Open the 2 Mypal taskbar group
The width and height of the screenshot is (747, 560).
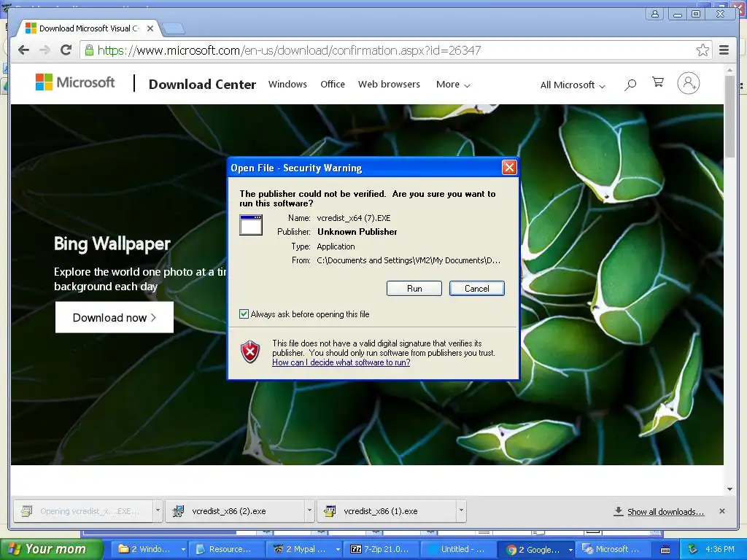tap(304, 549)
